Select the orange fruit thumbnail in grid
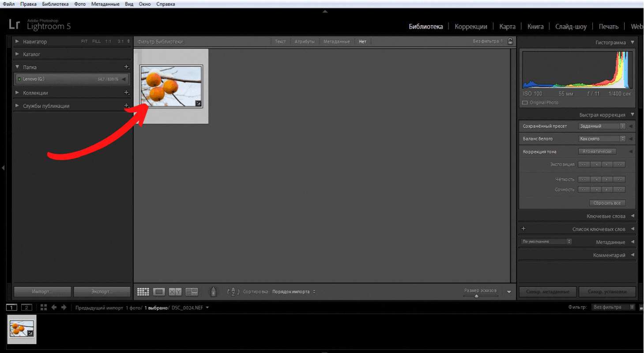644x353 pixels. tap(171, 86)
